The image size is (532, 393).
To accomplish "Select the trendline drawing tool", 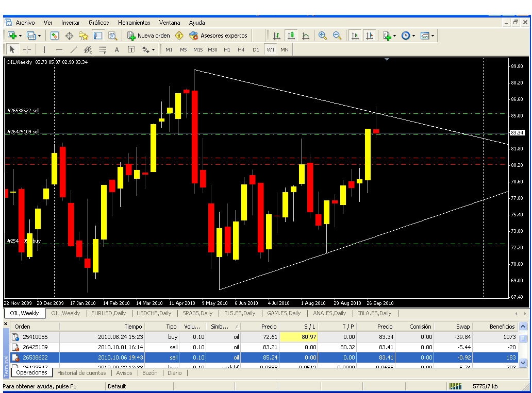I will [x=73, y=49].
